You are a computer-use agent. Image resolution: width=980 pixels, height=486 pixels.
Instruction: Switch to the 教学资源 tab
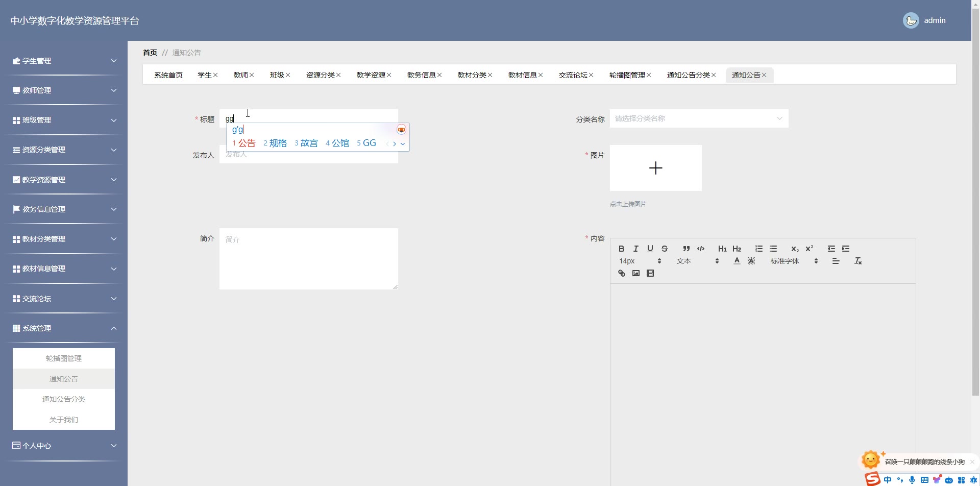(x=371, y=75)
